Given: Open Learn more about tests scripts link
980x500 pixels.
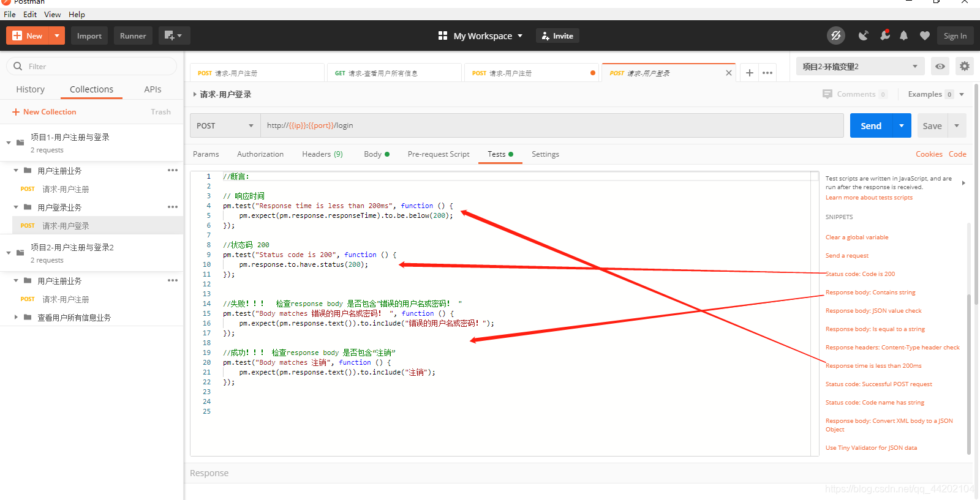Looking at the screenshot, I should (x=869, y=198).
